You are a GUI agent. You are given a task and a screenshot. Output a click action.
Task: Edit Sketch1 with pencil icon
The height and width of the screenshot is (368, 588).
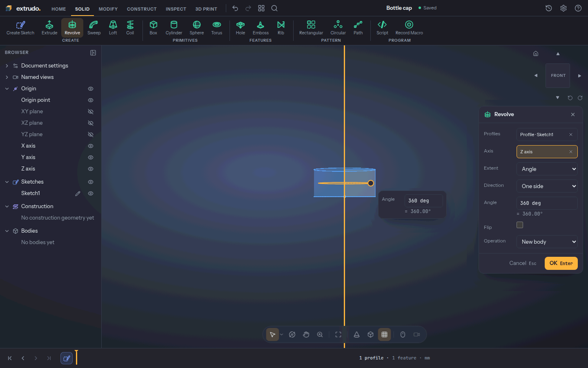click(x=78, y=193)
